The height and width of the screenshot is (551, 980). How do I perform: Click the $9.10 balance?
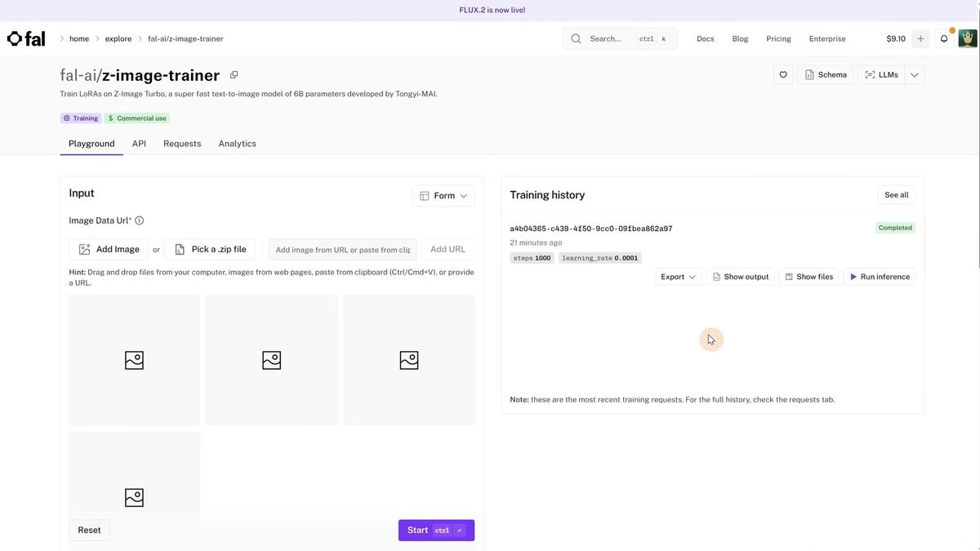(896, 38)
